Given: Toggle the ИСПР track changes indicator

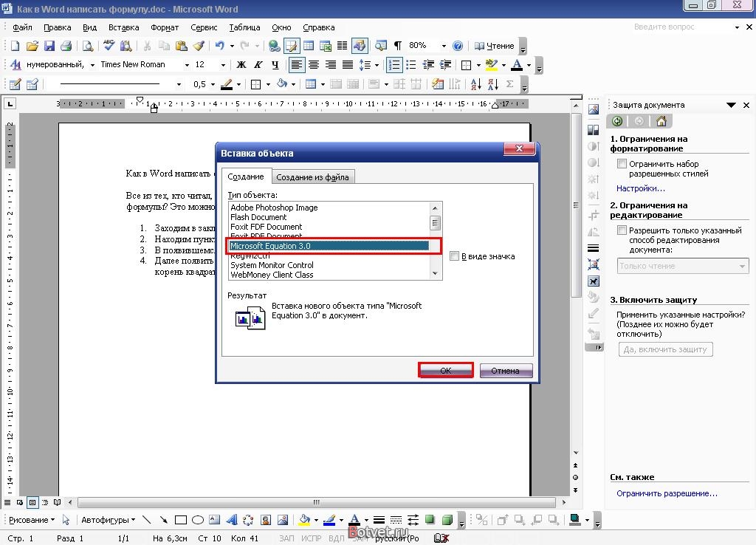Looking at the screenshot, I should click(311, 538).
